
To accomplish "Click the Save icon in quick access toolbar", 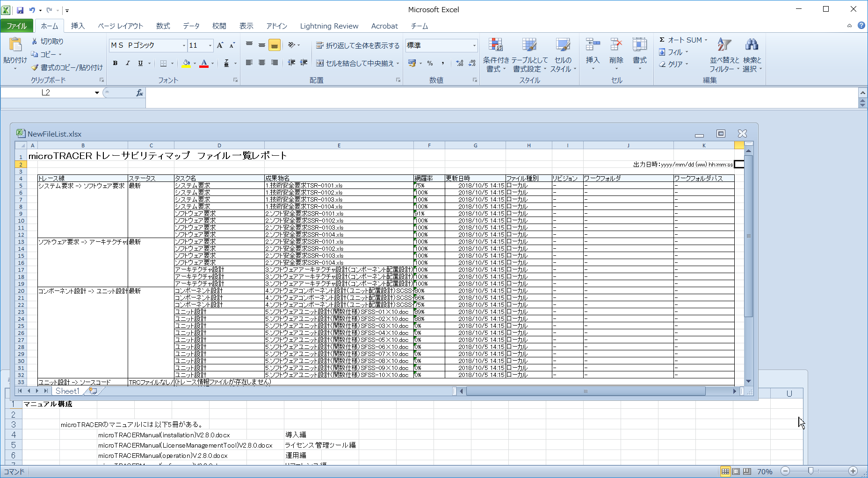I will pos(20,10).
